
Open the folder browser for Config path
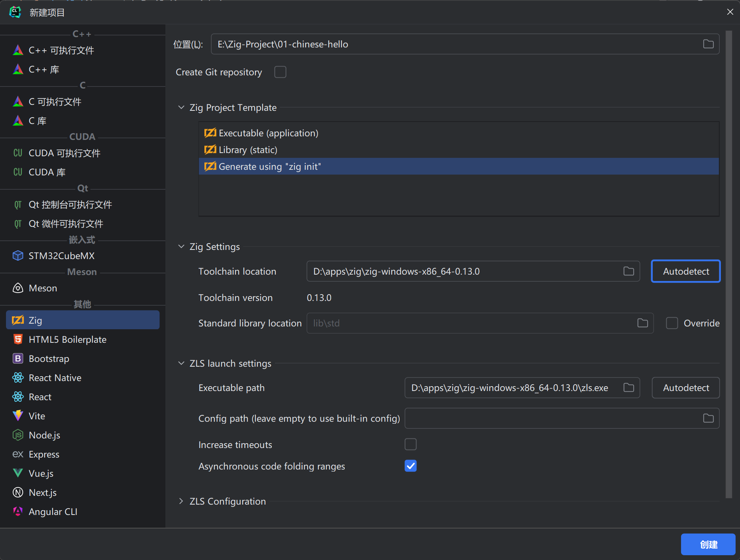[708, 419]
